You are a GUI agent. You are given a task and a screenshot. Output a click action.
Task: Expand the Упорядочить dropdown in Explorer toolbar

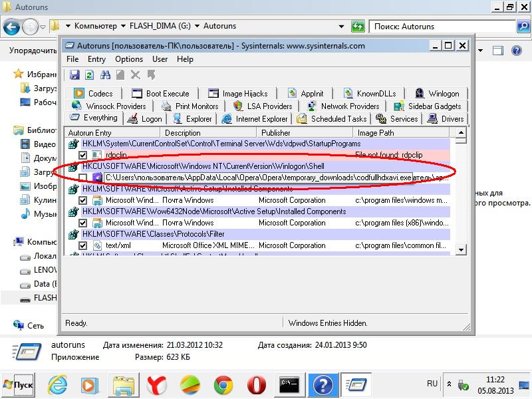(33, 51)
